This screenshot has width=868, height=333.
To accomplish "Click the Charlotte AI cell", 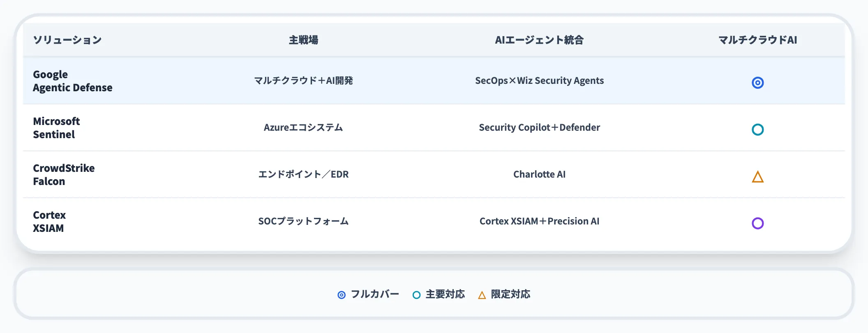I will click(x=539, y=174).
